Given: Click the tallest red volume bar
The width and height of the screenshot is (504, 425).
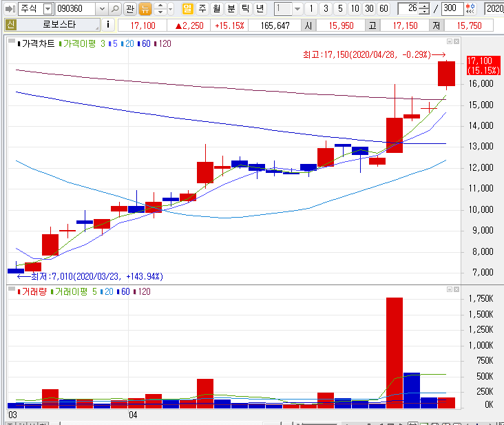Looking at the screenshot, I should [395, 353].
